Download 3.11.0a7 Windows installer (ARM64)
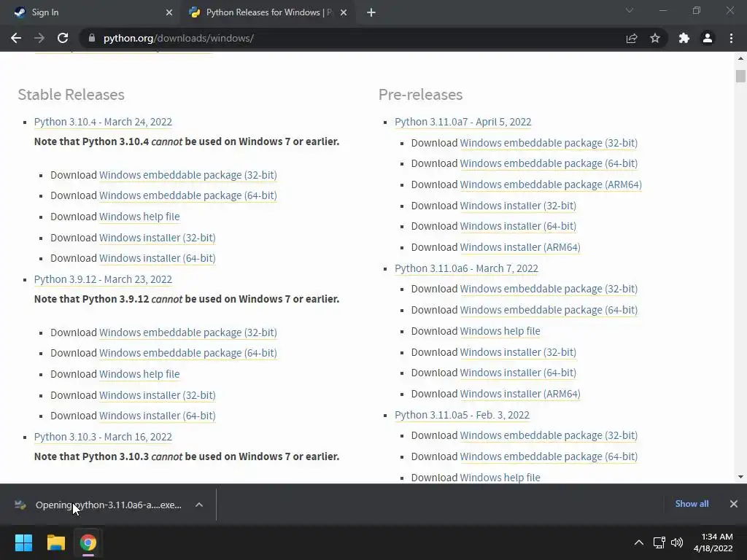This screenshot has height=560, width=747. pyautogui.click(x=519, y=247)
